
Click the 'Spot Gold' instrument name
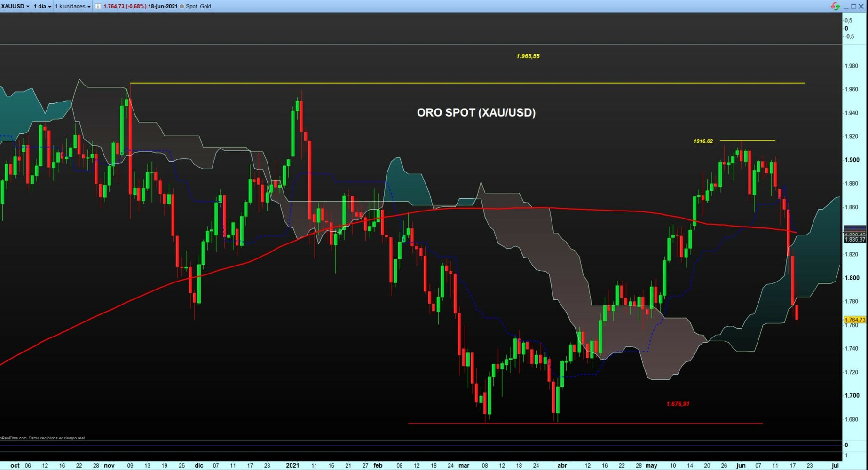pyautogui.click(x=198, y=6)
